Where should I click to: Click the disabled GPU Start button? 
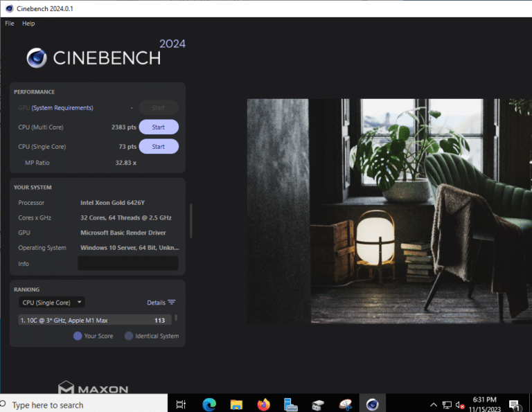(159, 108)
